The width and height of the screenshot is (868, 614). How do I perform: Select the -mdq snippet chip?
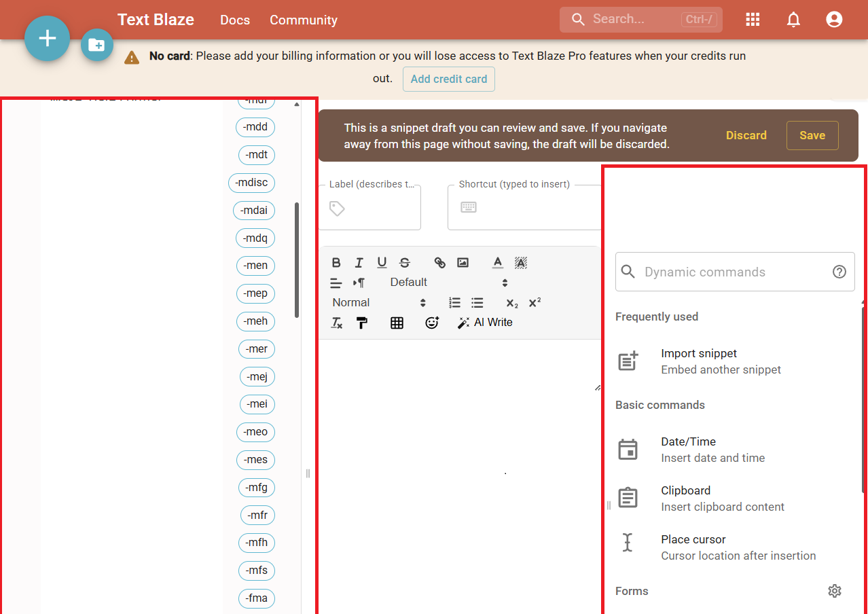255,238
